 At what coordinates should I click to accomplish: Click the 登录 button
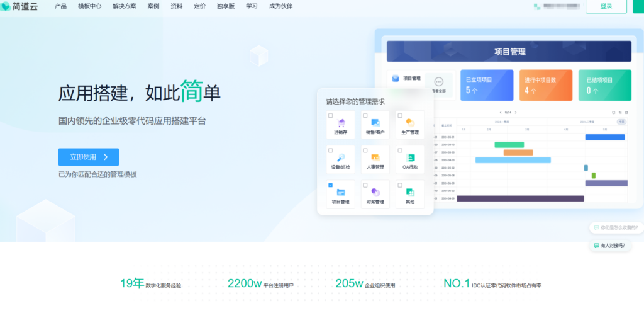(x=606, y=6)
